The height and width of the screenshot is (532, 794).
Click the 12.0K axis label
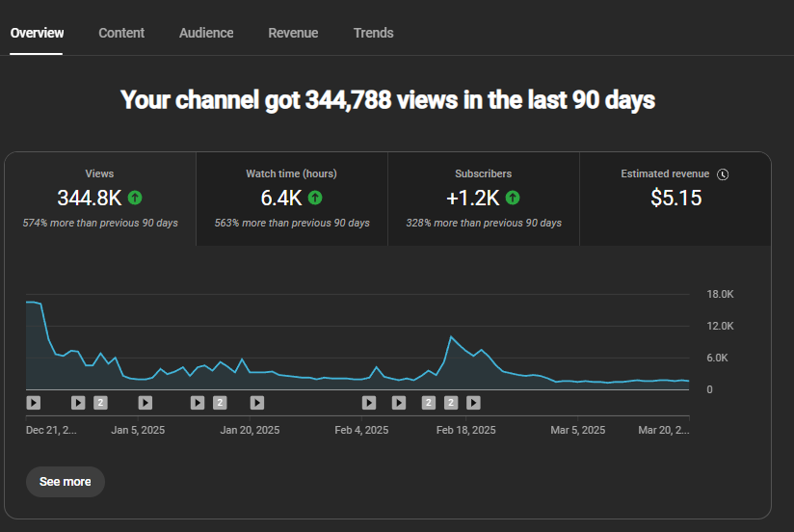tap(720, 327)
